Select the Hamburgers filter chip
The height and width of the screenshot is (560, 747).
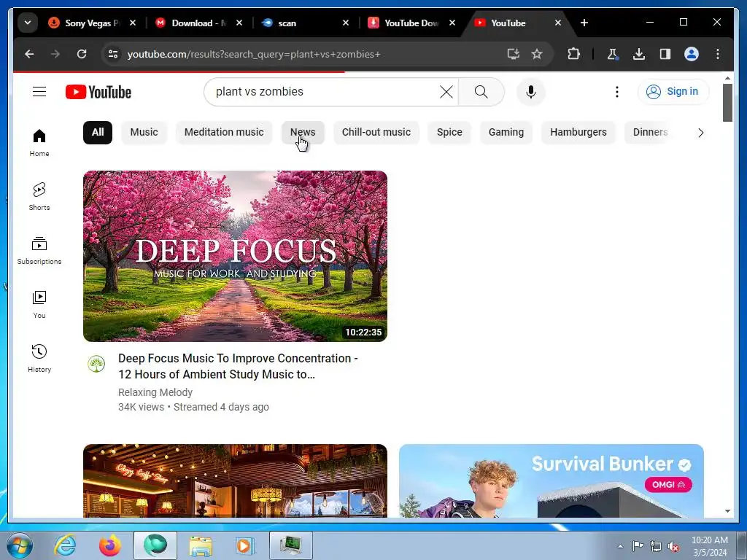(578, 133)
